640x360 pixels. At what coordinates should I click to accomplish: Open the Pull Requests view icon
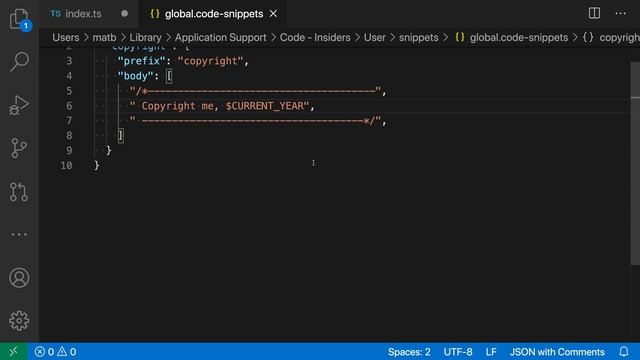tap(19, 191)
